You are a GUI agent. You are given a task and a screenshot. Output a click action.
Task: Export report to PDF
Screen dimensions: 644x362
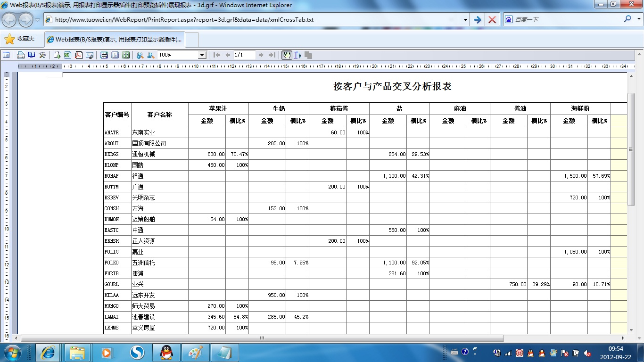pyautogui.click(x=79, y=55)
